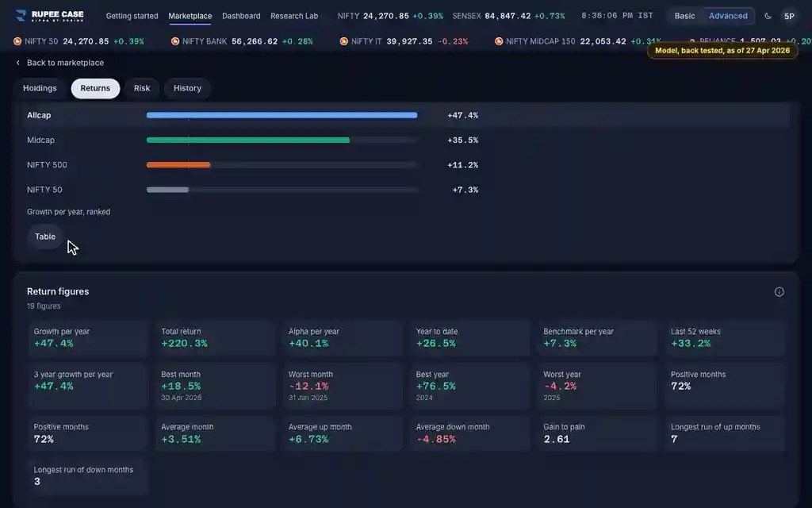Select the Alpha per year figure card
The image size is (812, 508).
[x=343, y=338]
